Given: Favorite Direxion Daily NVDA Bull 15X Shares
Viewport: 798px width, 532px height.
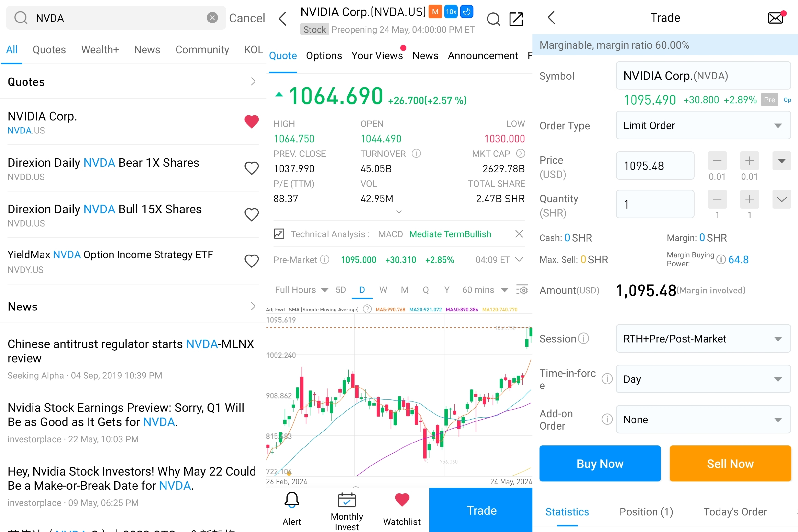Looking at the screenshot, I should coord(251,214).
